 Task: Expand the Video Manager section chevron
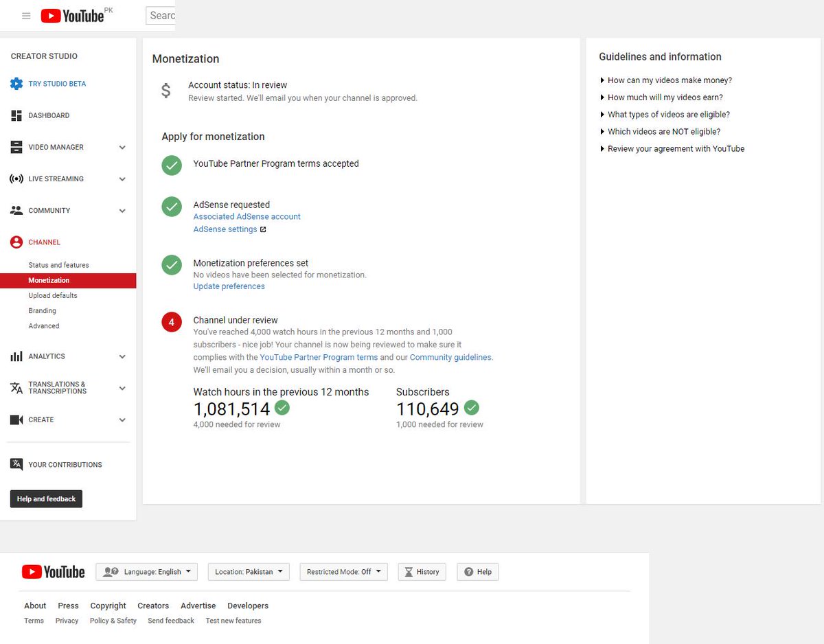tap(122, 148)
